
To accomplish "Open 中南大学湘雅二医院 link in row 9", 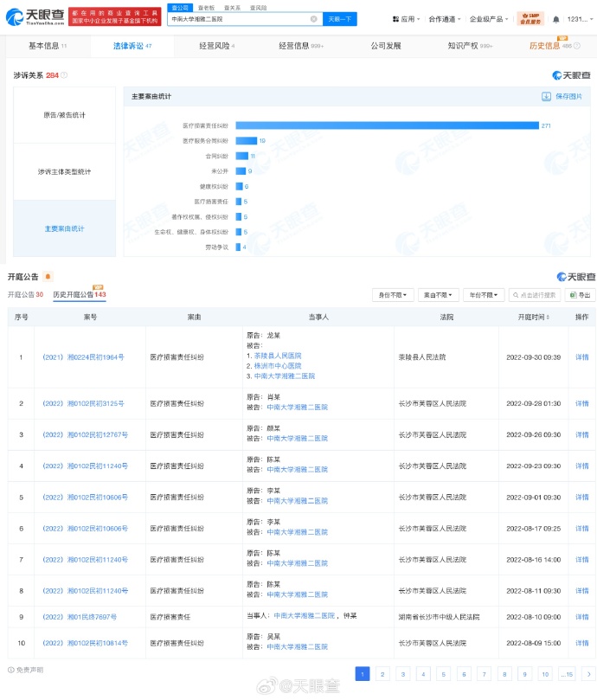I will [x=304, y=615].
